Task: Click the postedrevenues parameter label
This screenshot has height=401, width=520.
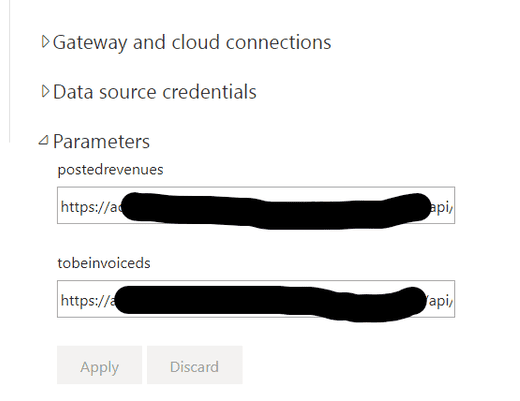Action: pos(110,170)
